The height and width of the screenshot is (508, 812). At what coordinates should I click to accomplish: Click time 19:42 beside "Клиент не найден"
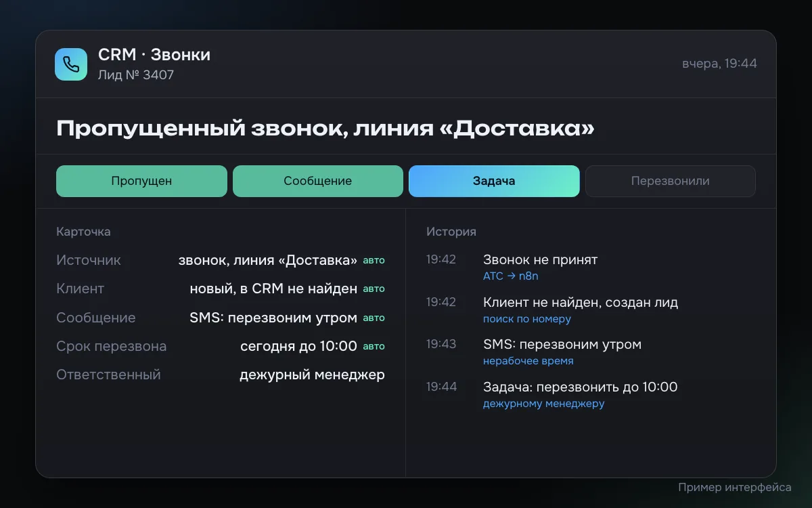[441, 302]
